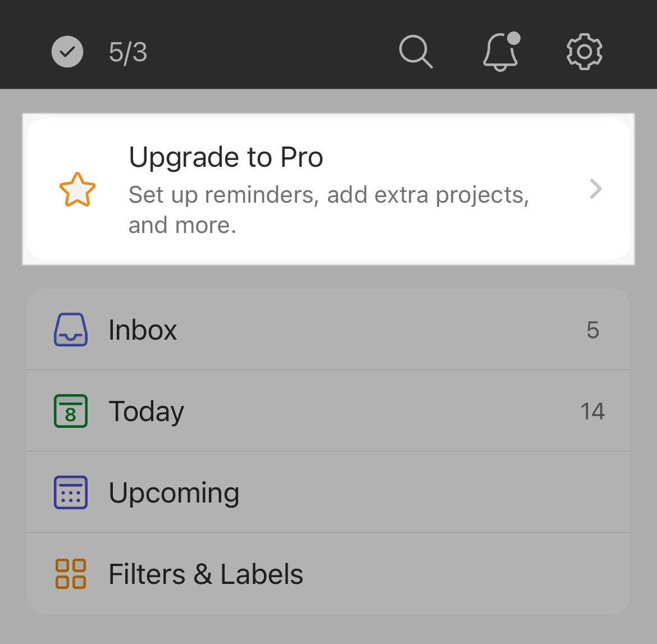Select the Today calendar icon

tap(70, 410)
